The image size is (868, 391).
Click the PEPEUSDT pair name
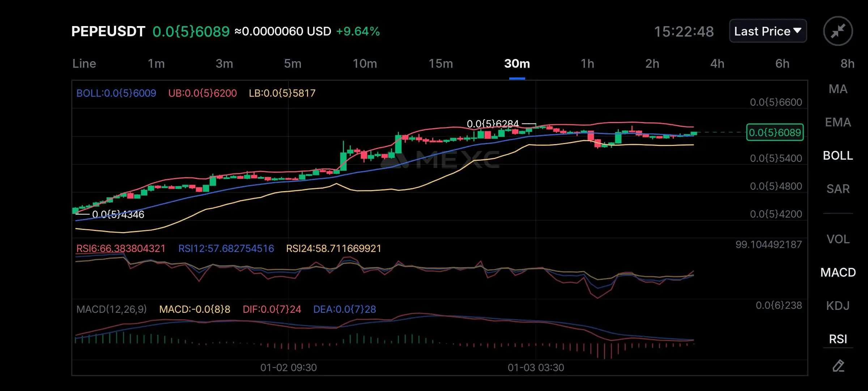(x=108, y=31)
